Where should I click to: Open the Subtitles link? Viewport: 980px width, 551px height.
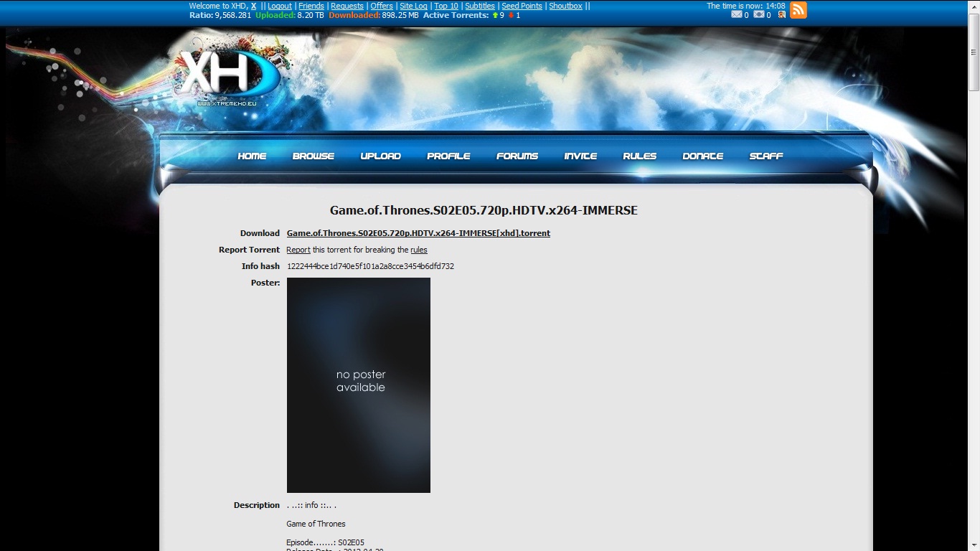tap(480, 6)
